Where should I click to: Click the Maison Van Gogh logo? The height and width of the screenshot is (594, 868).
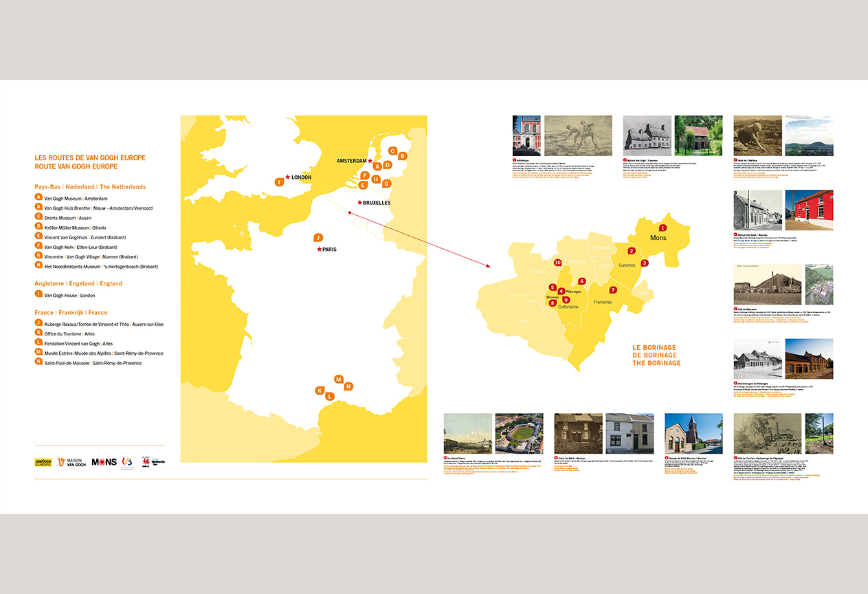72,462
